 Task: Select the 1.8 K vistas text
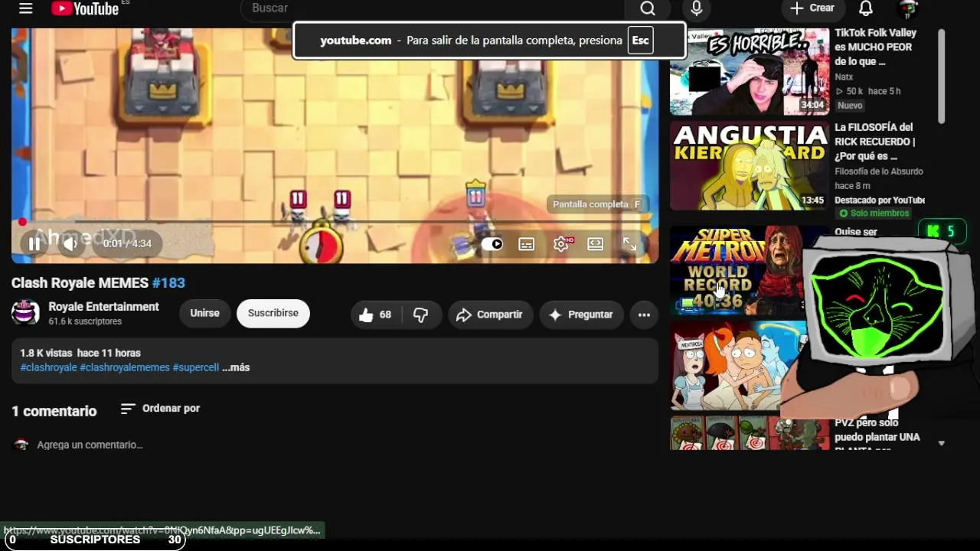[46, 353]
